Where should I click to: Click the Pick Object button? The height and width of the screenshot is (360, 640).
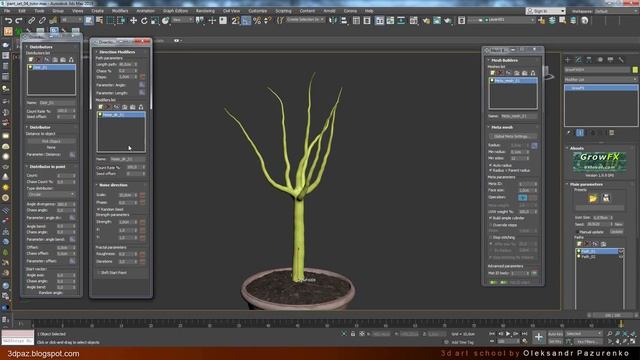51,141
